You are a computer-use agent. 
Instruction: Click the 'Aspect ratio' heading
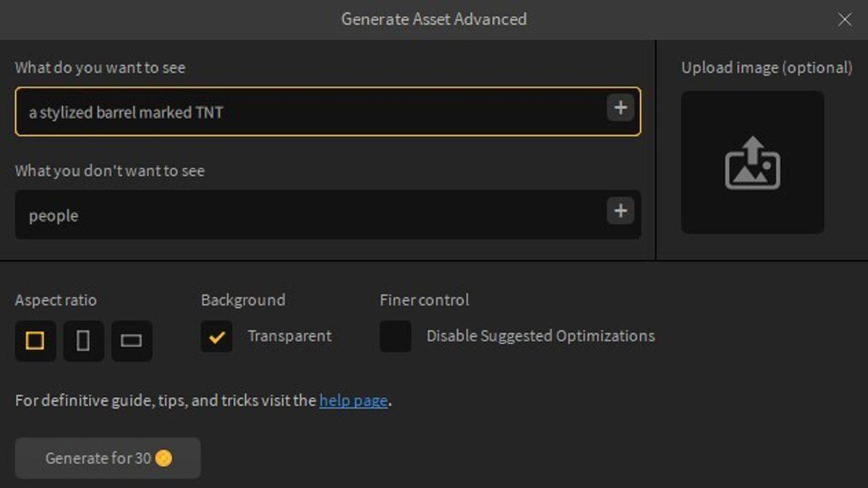tap(56, 300)
